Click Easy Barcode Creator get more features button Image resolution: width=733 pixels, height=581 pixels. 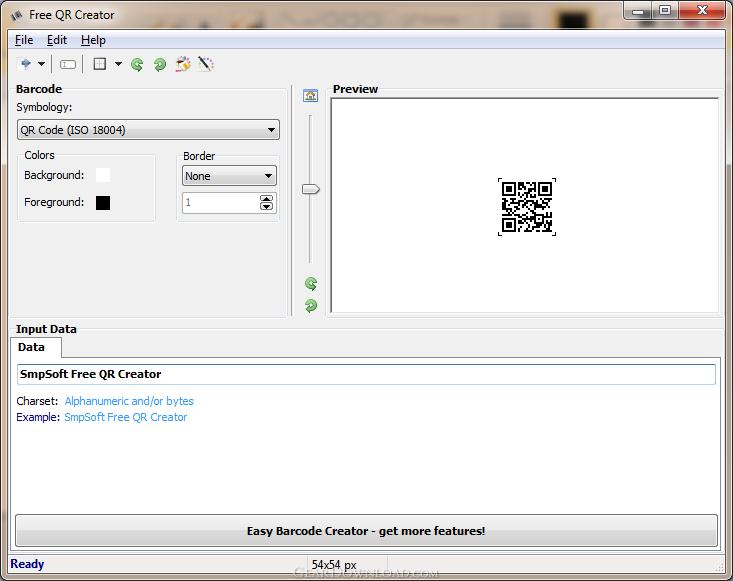(x=366, y=531)
